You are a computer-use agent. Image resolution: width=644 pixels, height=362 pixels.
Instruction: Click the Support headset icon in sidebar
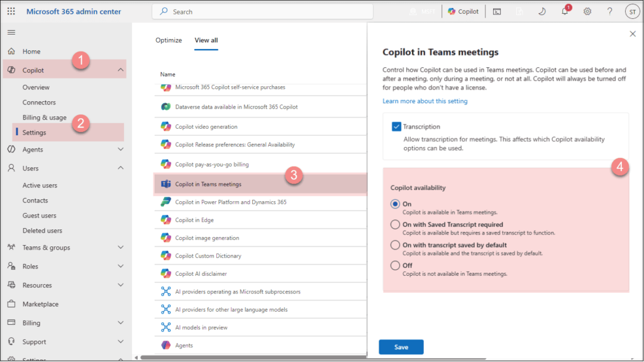[11, 341]
